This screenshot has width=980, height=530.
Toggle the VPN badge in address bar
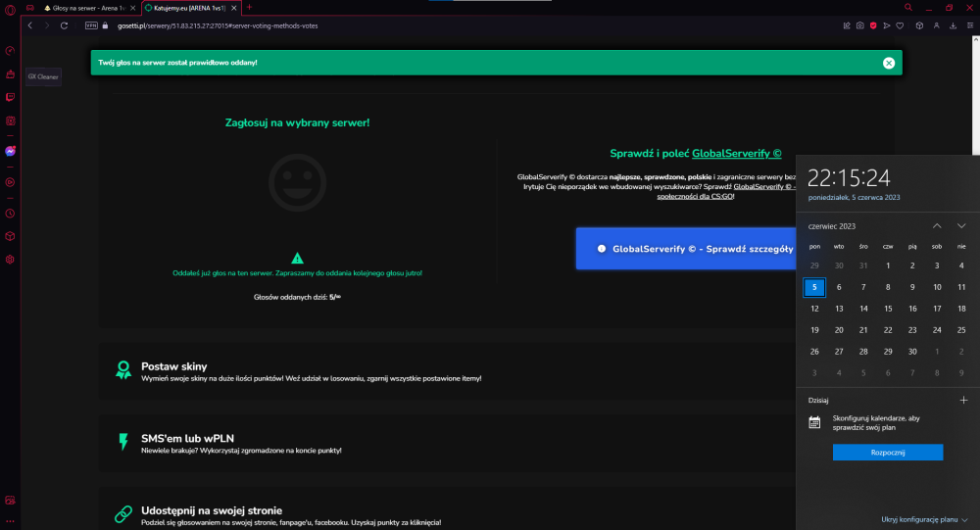click(x=91, y=25)
